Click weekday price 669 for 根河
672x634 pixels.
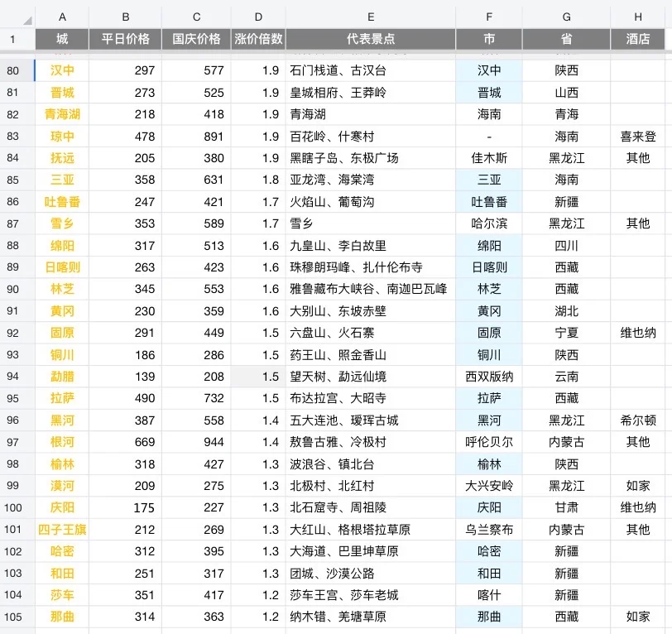[126, 442]
